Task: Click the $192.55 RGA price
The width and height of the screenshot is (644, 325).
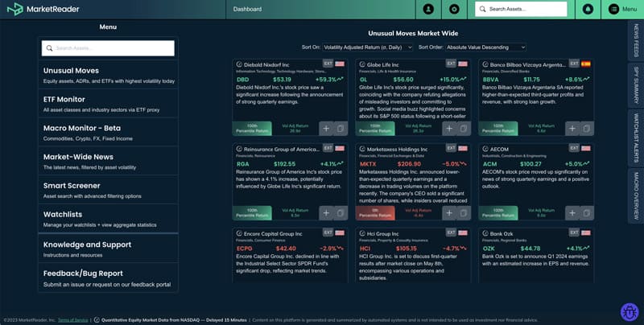Action: pos(284,164)
